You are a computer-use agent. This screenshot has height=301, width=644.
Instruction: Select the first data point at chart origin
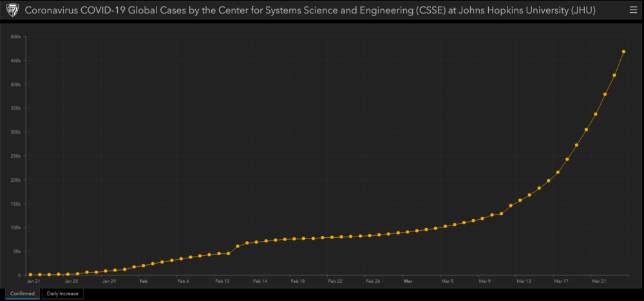pyautogui.click(x=30, y=275)
